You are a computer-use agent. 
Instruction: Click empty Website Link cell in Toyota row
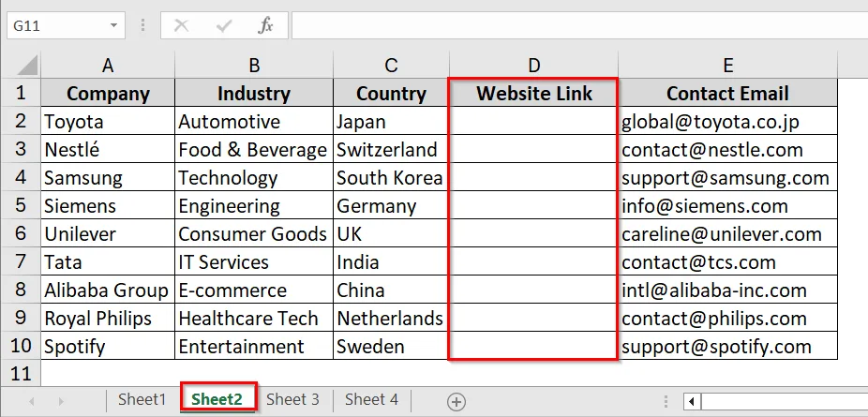coord(533,121)
